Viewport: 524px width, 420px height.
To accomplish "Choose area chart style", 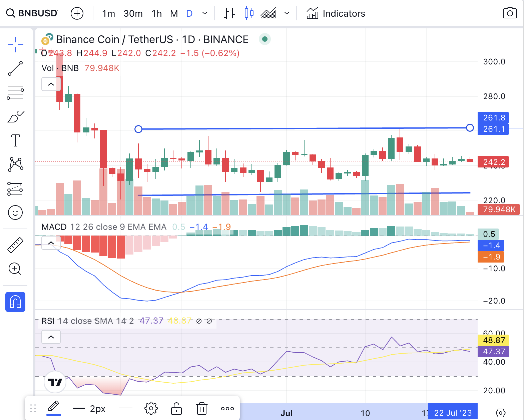I will 269,13.
